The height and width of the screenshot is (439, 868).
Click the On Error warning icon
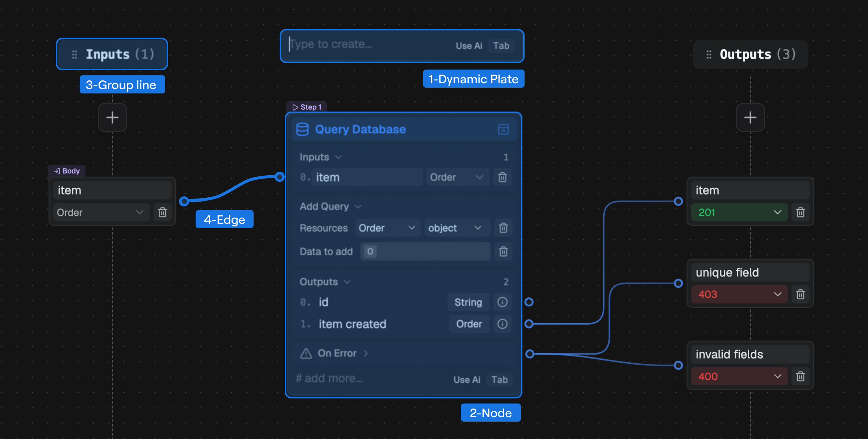pyautogui.click(x=306, y=353)
